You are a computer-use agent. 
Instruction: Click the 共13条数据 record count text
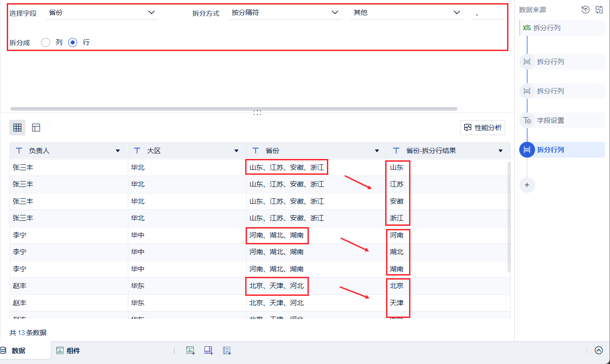pyautogui.click(x=28, y=333)
